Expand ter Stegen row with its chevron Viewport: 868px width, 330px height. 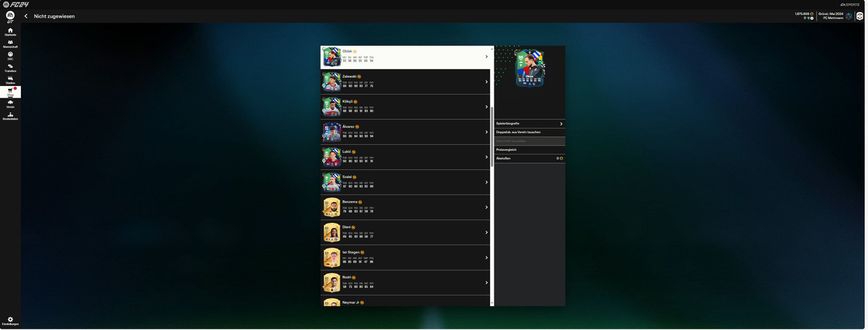click(486, 257)
